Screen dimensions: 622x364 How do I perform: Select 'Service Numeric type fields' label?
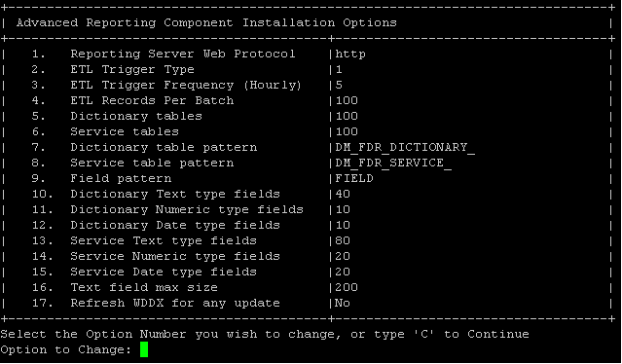(175, 256)
